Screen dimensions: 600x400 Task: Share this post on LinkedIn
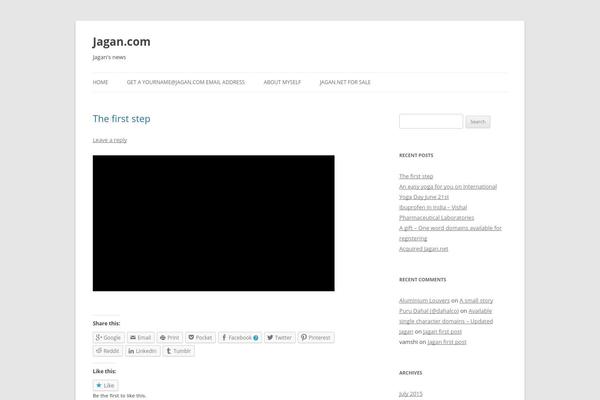[142, 351]
